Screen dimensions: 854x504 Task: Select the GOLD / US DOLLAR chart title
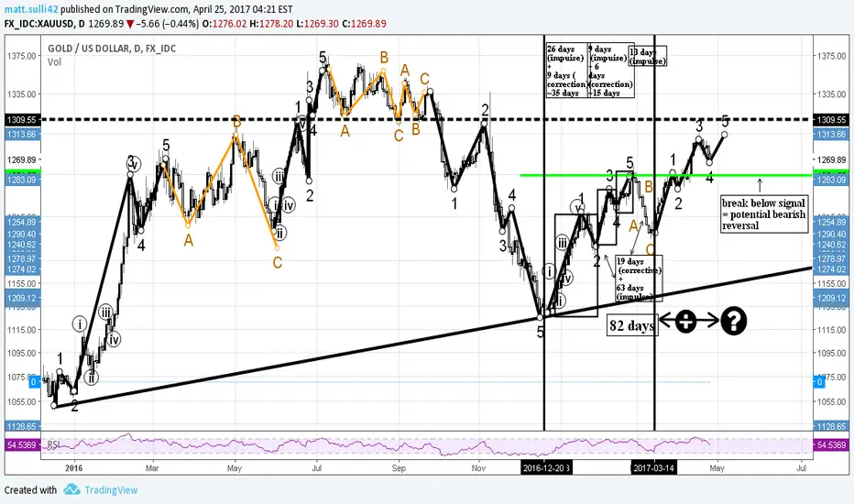coord(112,49)
